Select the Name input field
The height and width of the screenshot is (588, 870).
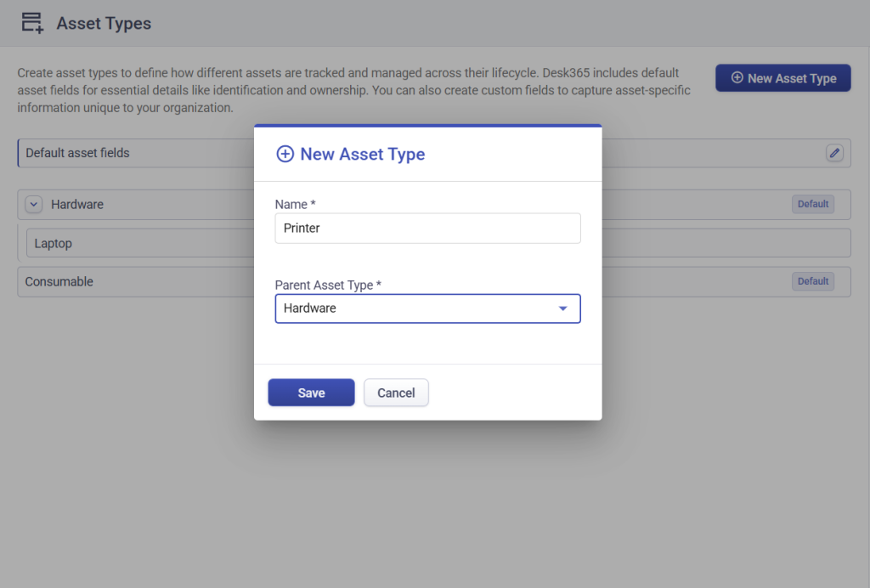pos(427,228)
